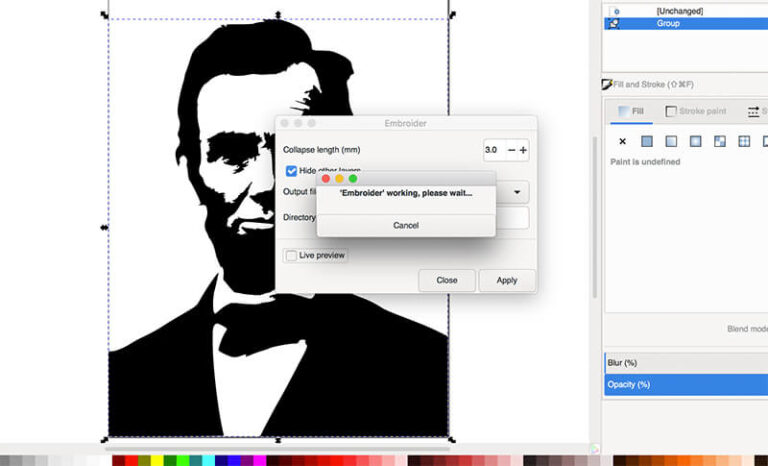Pick the pure red swatch next to maroon
The image size is (768, 466).
point(131,461)
